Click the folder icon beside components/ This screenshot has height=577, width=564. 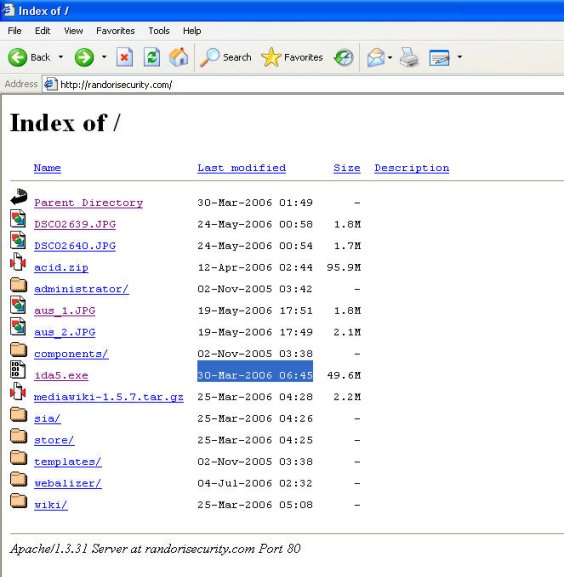(18, 349)
